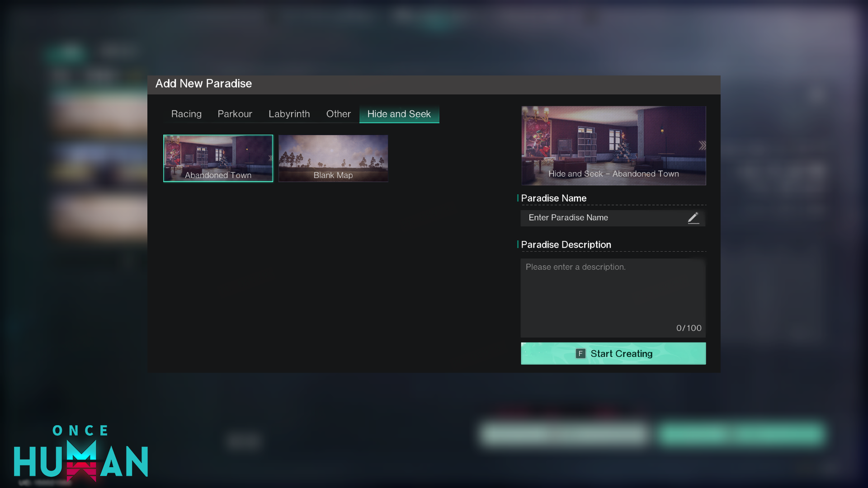The width and height of the screenshot is (868, 488).
Task: Click the chevron on the Abandoned Town thumbnail
Action: (x=270, y=158)
